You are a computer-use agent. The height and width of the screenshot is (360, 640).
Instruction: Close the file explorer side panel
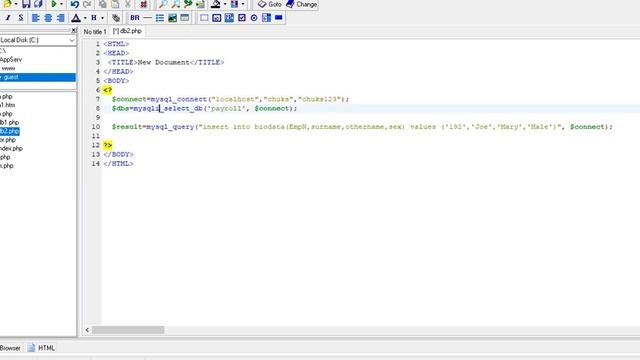coord(73,31)
